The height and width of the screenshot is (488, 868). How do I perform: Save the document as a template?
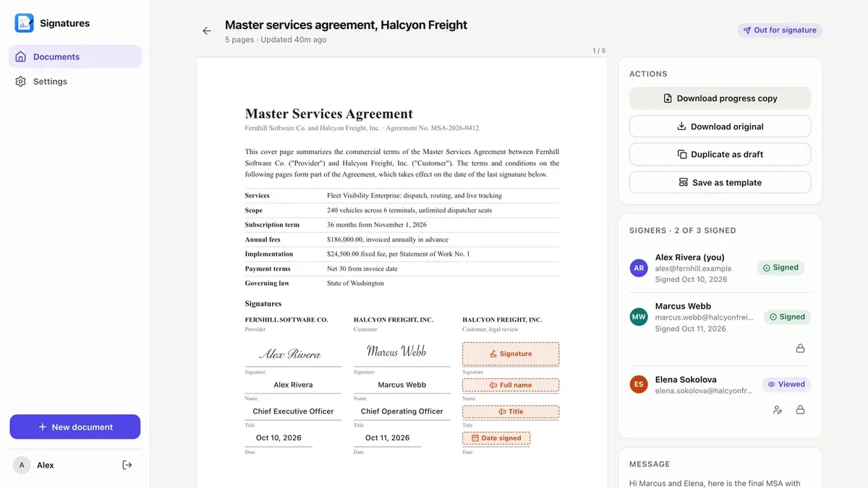(x=720, y=182)
